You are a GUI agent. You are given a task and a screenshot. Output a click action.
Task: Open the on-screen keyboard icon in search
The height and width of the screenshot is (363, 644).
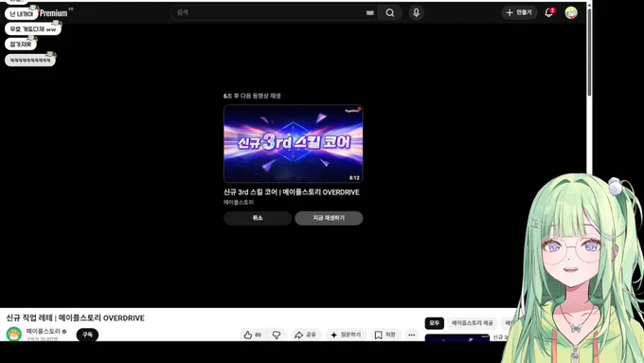[x=370, y=12]
